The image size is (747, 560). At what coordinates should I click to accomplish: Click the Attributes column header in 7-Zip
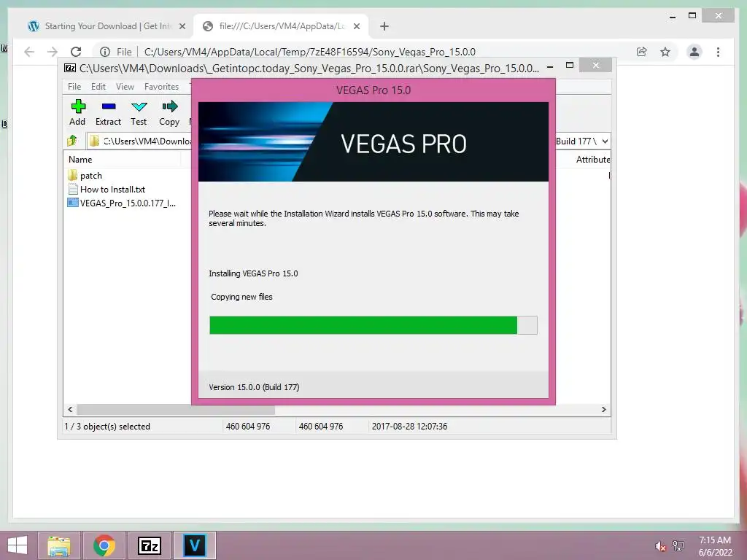pyautogui.click(x=592, y=160)
